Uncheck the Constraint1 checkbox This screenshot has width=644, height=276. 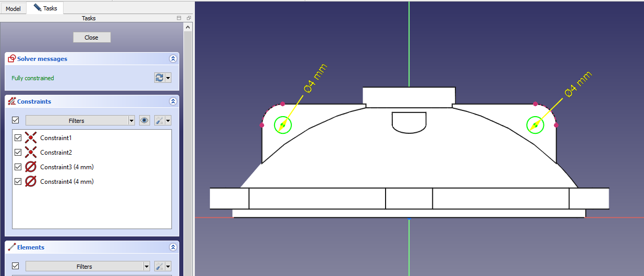coord(18,138)
